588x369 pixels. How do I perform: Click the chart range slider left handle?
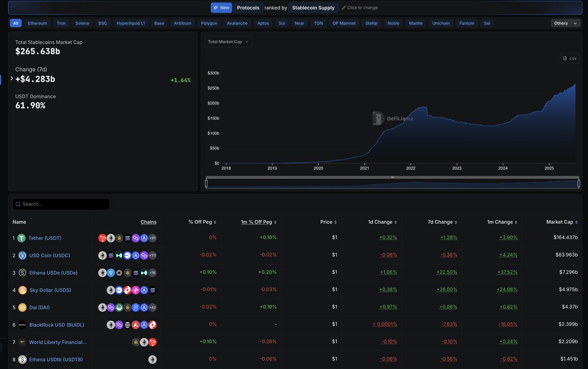(206, 184)
